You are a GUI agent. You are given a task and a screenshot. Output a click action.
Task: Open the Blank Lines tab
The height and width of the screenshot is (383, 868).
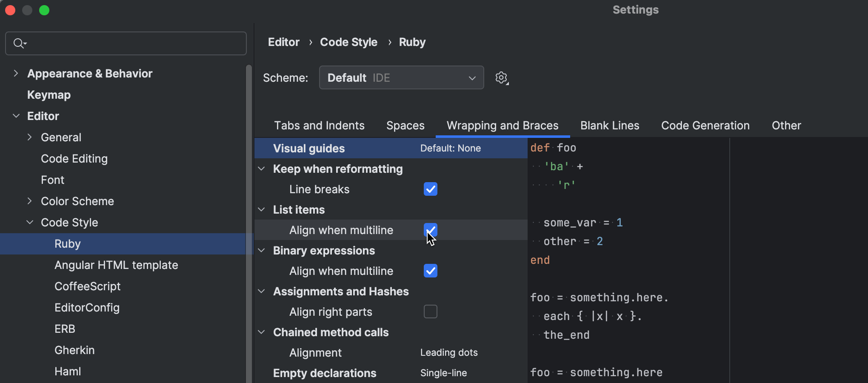click(609, 126)
